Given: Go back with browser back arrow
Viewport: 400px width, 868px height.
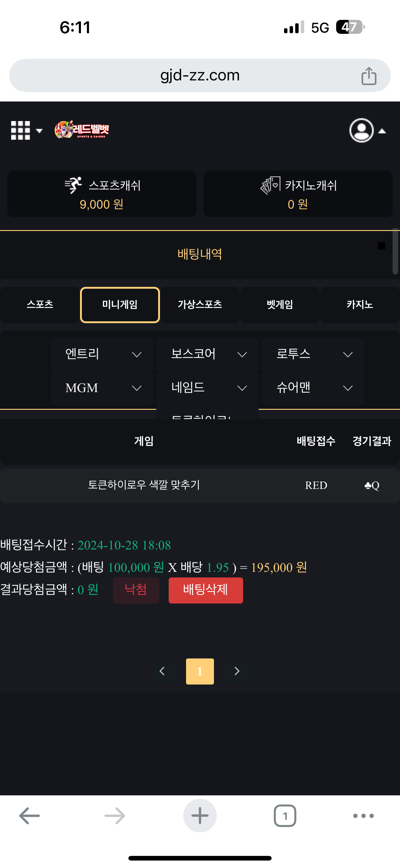Looking at the screenshot, I should pyautogui.click(x=30, y=816).
